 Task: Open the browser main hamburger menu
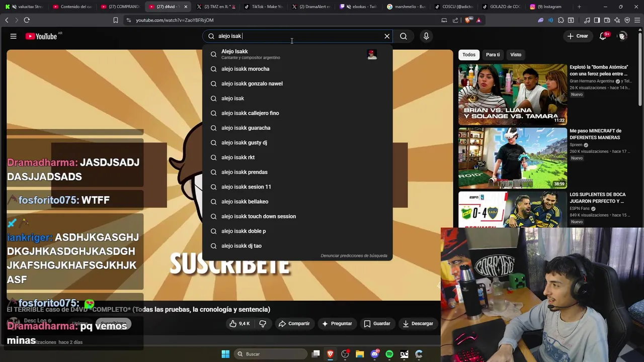(x=637, y=20)
